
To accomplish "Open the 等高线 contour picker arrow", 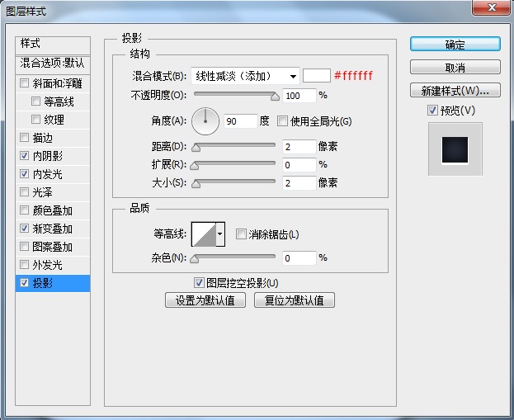I will tap(220, 234).
